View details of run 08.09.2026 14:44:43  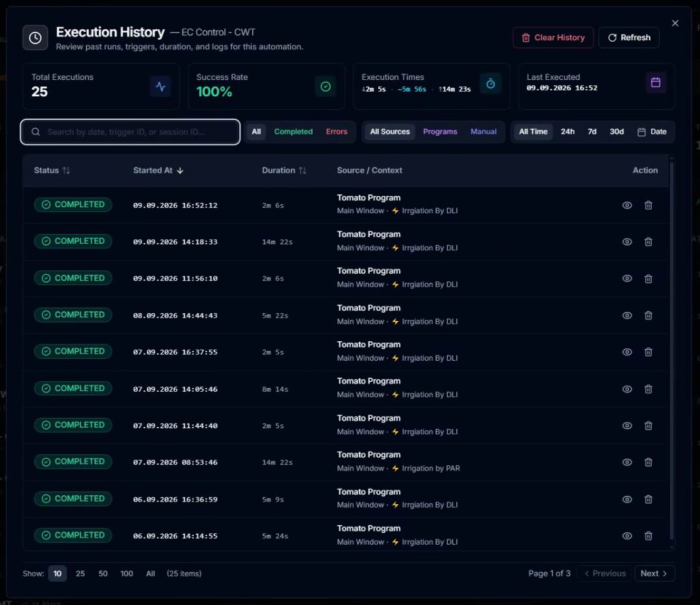coord(627,315)
